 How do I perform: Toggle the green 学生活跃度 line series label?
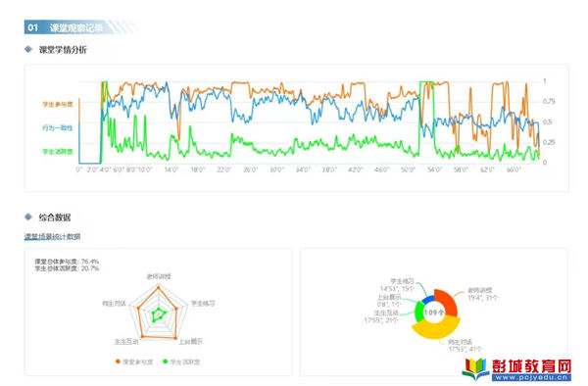click(x=58, y=152)
